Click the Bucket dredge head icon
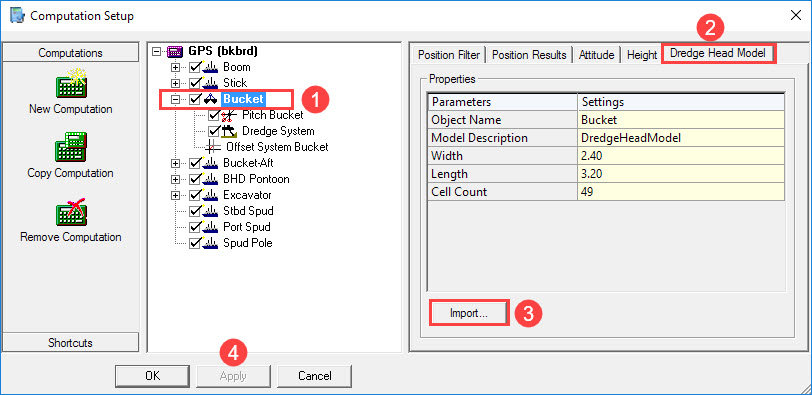This screenshot has height=395, width=812. coord(211,99)
